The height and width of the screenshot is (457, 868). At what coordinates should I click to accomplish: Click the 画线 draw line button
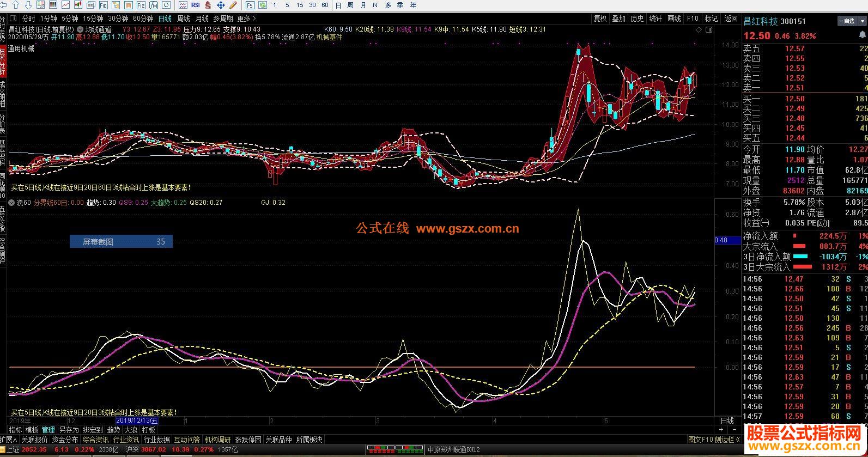[674, 19]
